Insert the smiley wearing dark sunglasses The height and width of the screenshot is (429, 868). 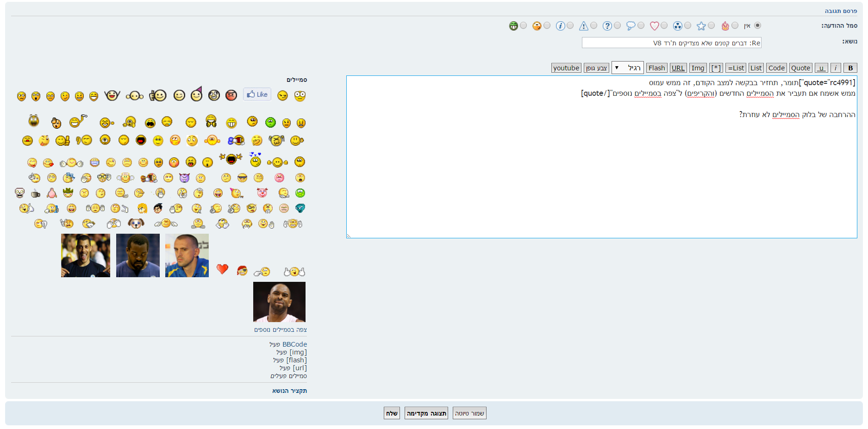[242, 178]
